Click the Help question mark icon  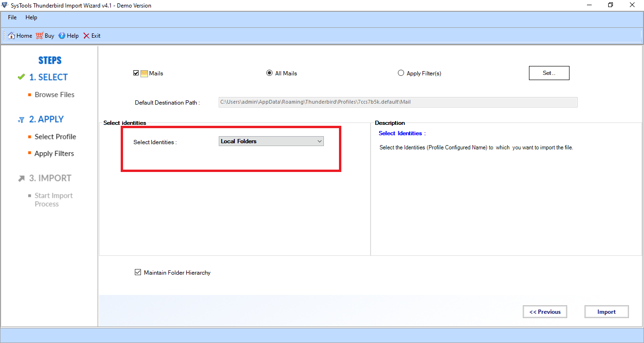pos(62,36)
